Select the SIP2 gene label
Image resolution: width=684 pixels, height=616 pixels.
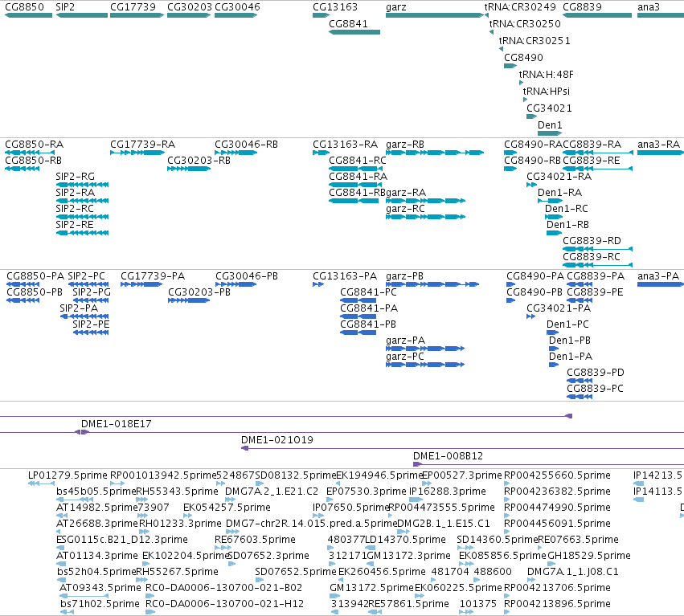coord(65,7)
